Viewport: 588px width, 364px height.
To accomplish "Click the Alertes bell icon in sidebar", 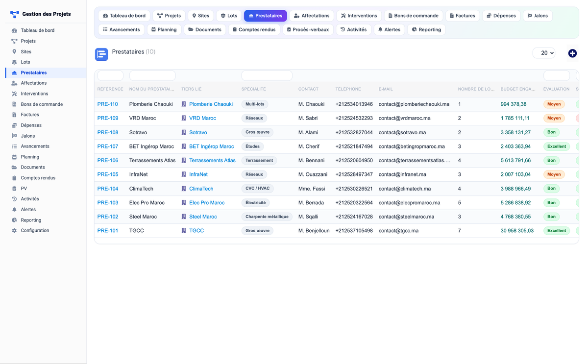I will [x=14, y=210].
